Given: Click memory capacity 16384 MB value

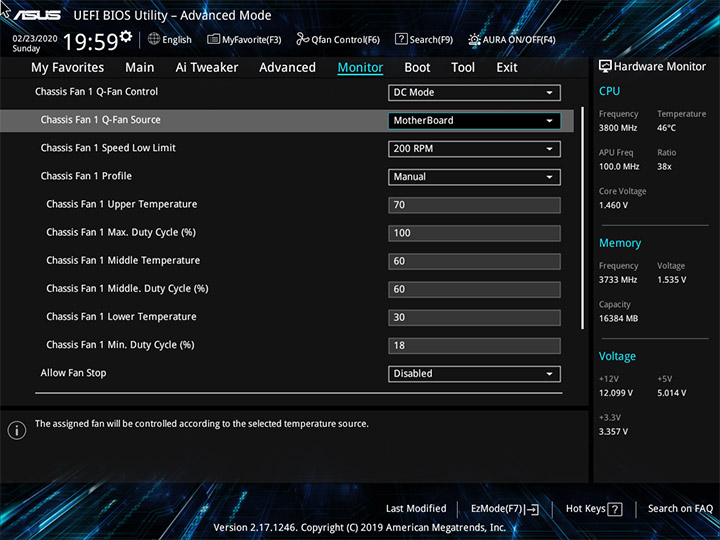Looking at the screenshot, I should coord(618,318).
